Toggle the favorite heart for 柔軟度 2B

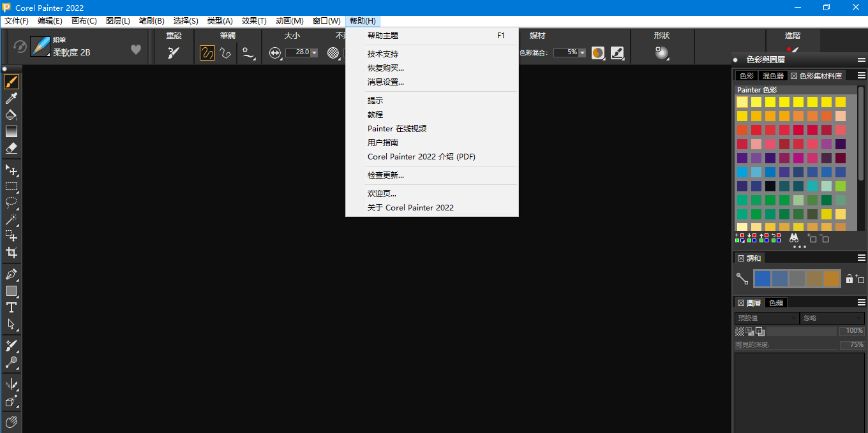coord(135,49)
